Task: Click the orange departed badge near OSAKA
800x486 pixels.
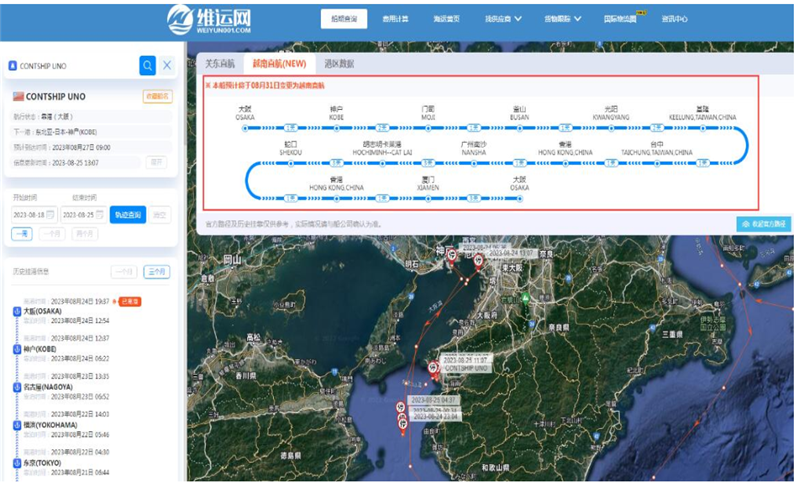Action: 130,301
